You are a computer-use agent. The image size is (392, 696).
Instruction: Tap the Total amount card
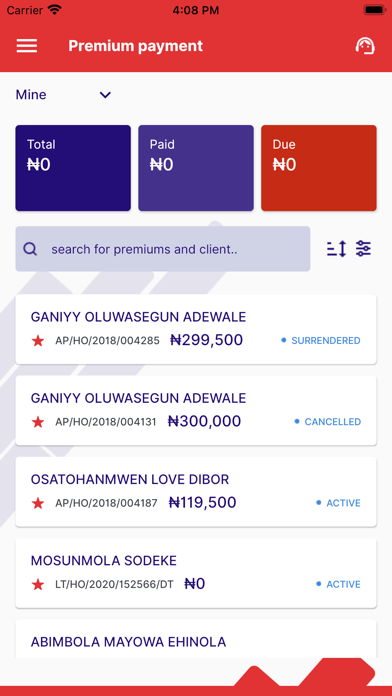73,168
